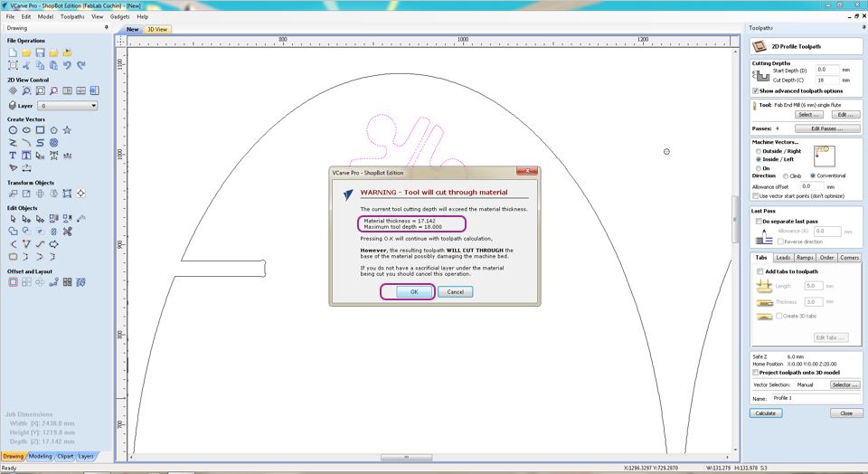The image size is (868, 474).
Task: Switch to the Leads tab
Action: [x=783, y=258]
